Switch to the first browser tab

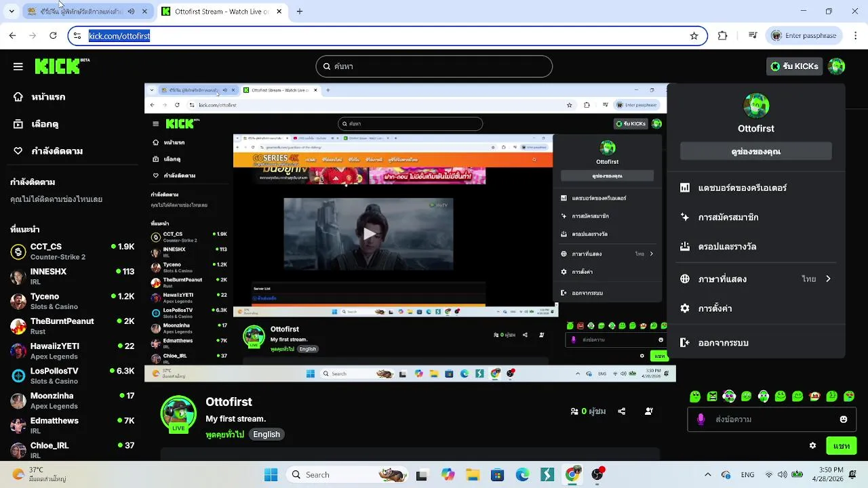pos(88,12)
